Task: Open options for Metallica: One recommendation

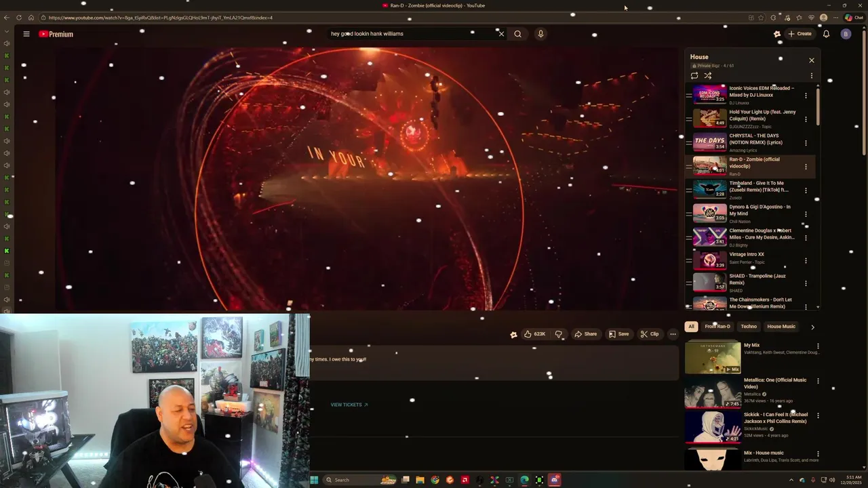Action: (x=817, y=381)
